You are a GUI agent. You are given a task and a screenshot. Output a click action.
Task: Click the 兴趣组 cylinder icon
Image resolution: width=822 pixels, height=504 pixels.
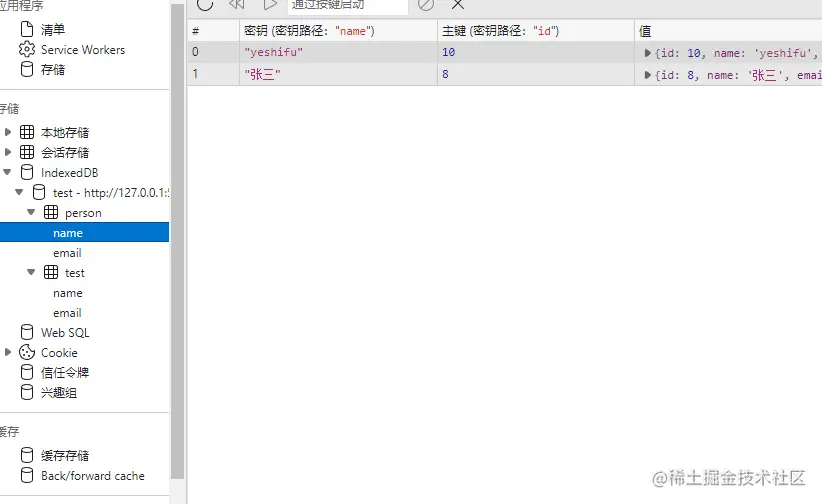point(27,392)
